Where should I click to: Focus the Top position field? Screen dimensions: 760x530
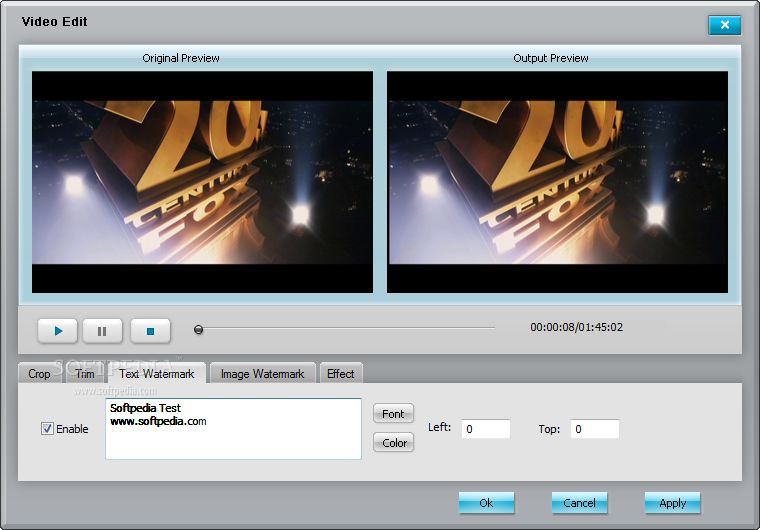pos(595,429)
